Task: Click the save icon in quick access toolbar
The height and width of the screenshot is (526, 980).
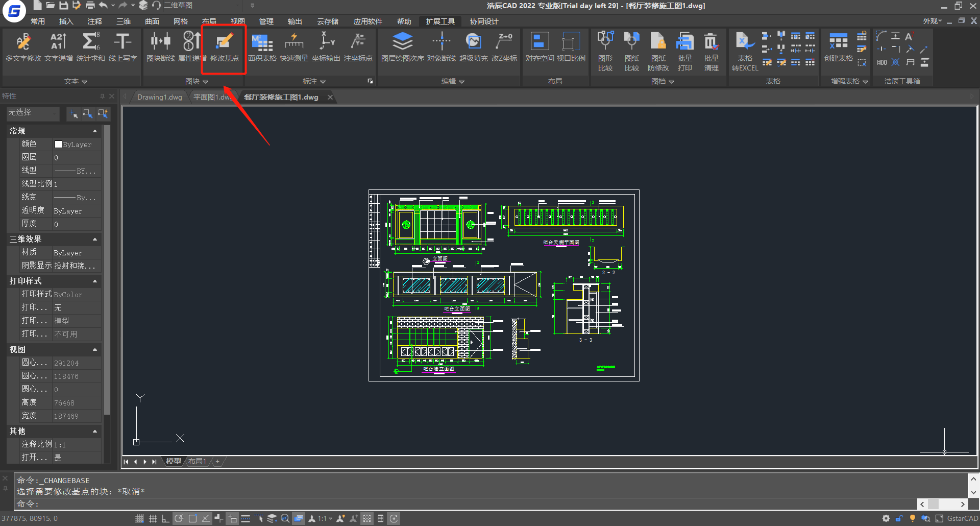Action: click(63, 6)
